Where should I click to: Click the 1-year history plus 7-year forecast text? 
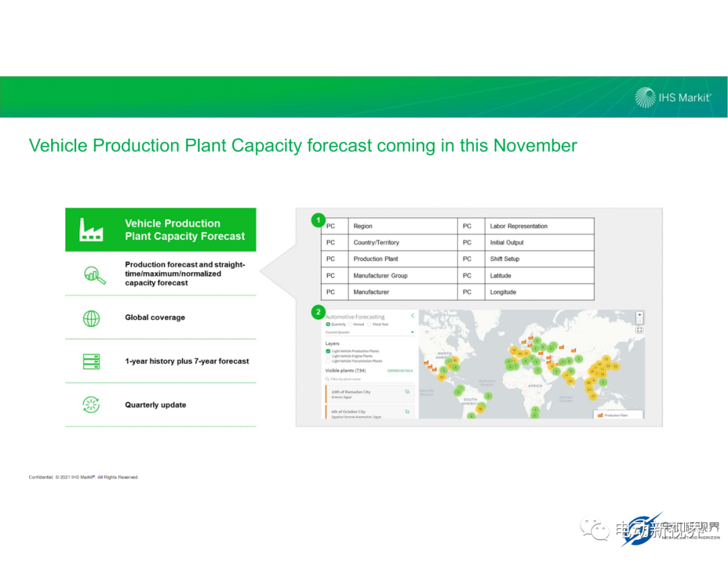click(187, 361)
